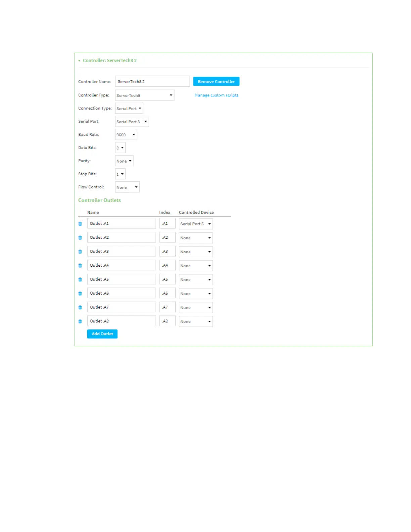Click the Remove Controller button
This screenshot has height=532, width=411.
pyautogui.click(x=216, y=81)
